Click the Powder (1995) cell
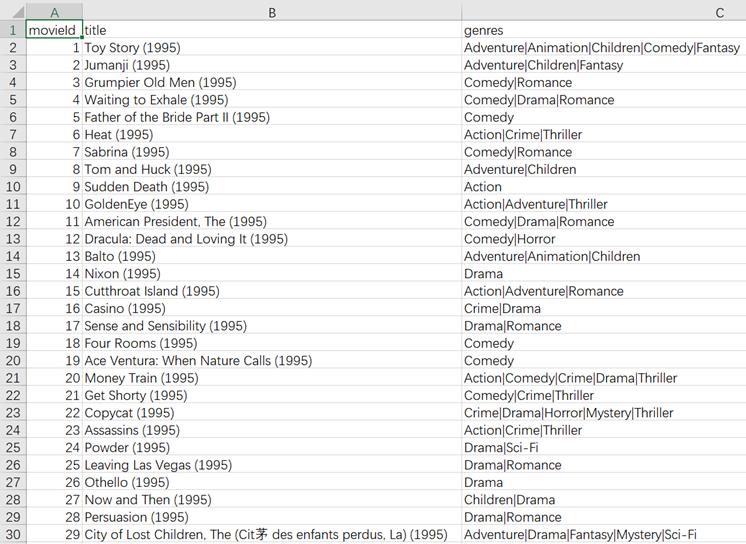Viewport: 746px width, 544px height. 272,447
